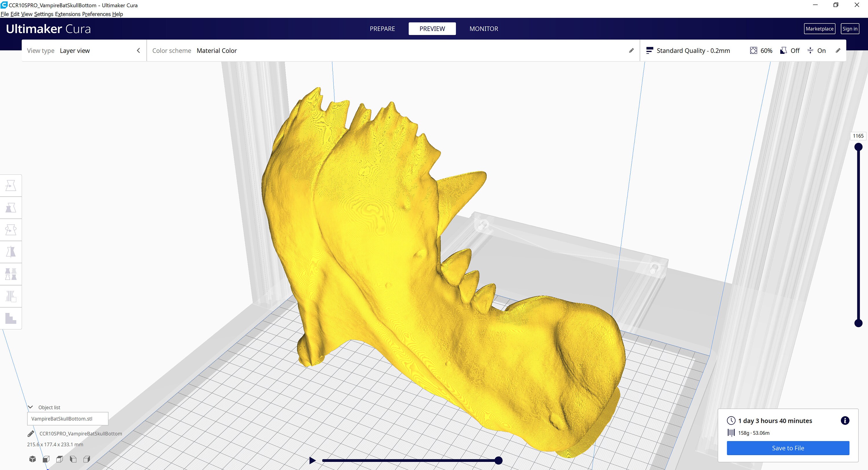Click the pencil icon beside Material Color
The width and height of the screenshot is (868, 470).
point(631,51)
